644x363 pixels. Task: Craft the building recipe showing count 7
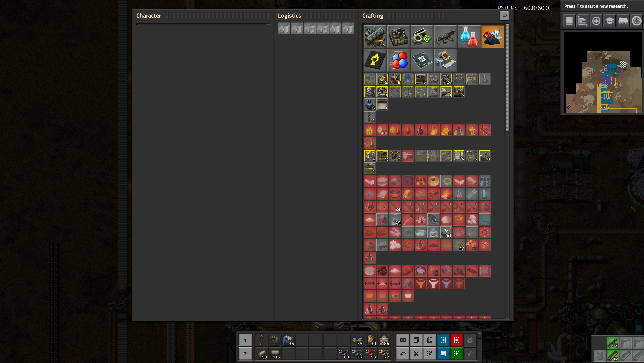click(x=382, y=92)
